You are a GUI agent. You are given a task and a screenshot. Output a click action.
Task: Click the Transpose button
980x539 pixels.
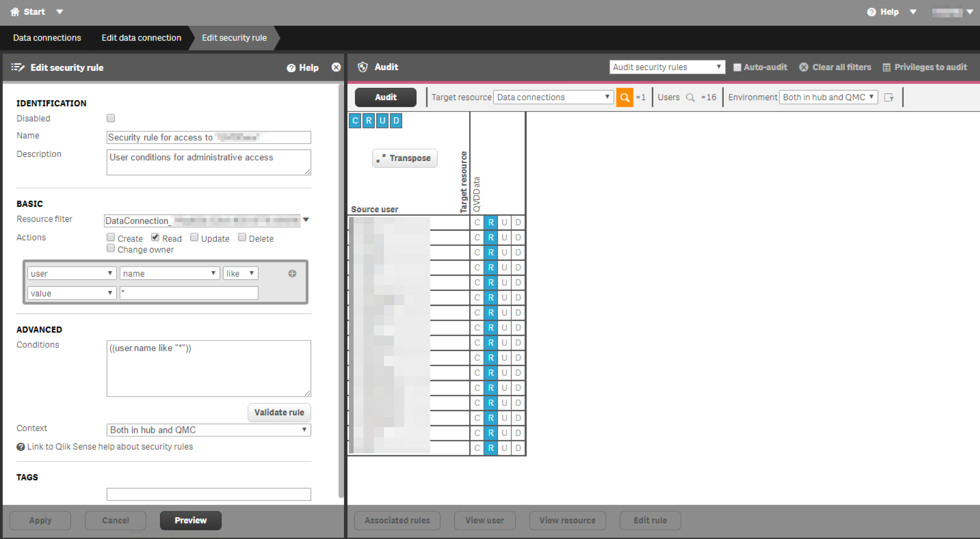[405, 158]
